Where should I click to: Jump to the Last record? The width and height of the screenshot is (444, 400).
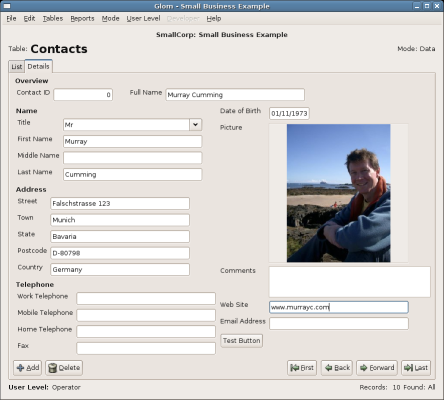pos(416,368)
